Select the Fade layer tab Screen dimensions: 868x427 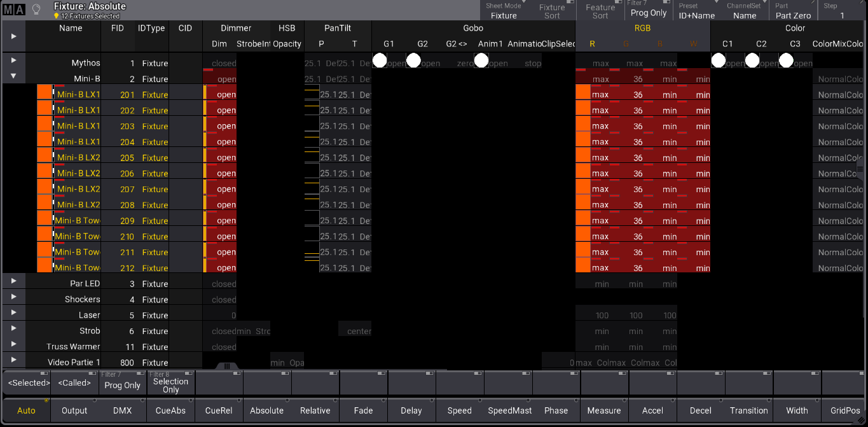pos(363,410)
